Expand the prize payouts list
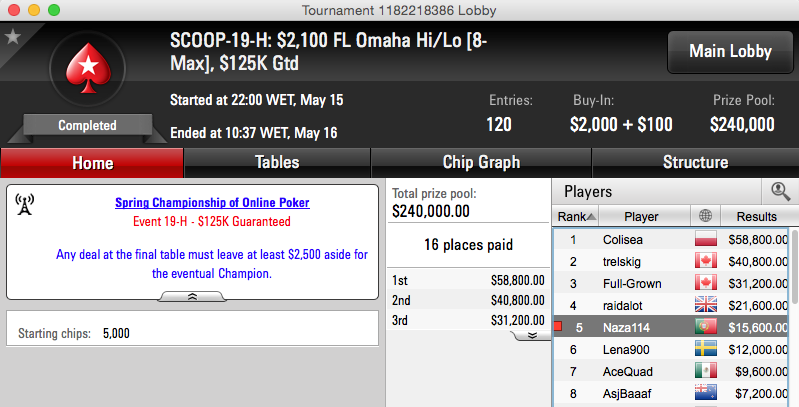The height and width of the screenshot is (407, 799). pos(531,335)
